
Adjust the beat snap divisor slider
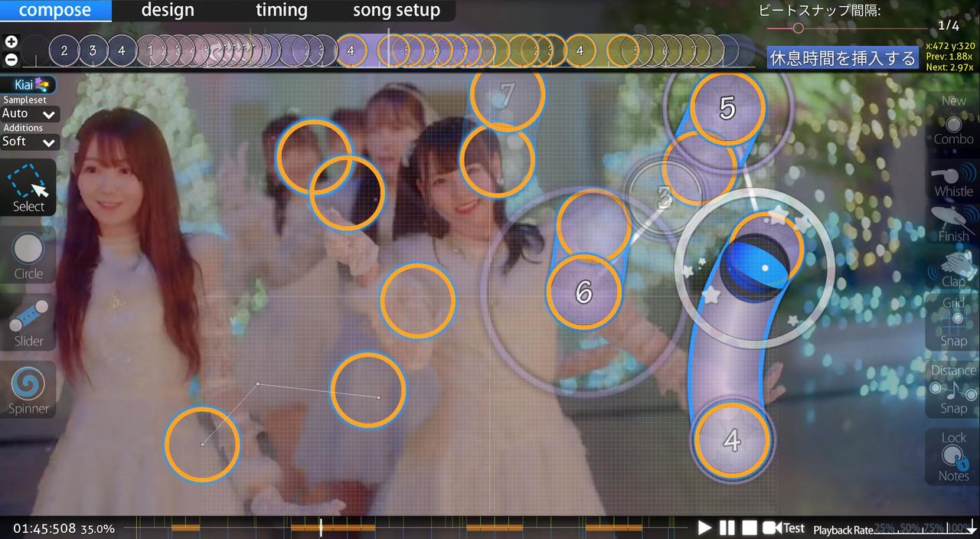[x=799, y=28]
